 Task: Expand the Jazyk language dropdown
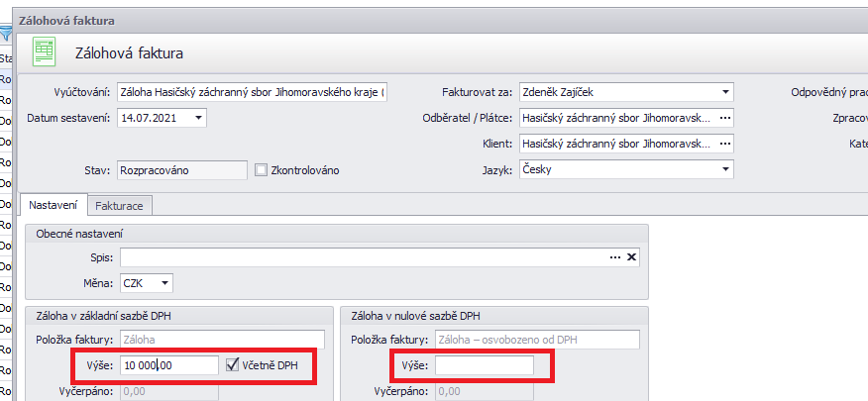pos(726,169)
